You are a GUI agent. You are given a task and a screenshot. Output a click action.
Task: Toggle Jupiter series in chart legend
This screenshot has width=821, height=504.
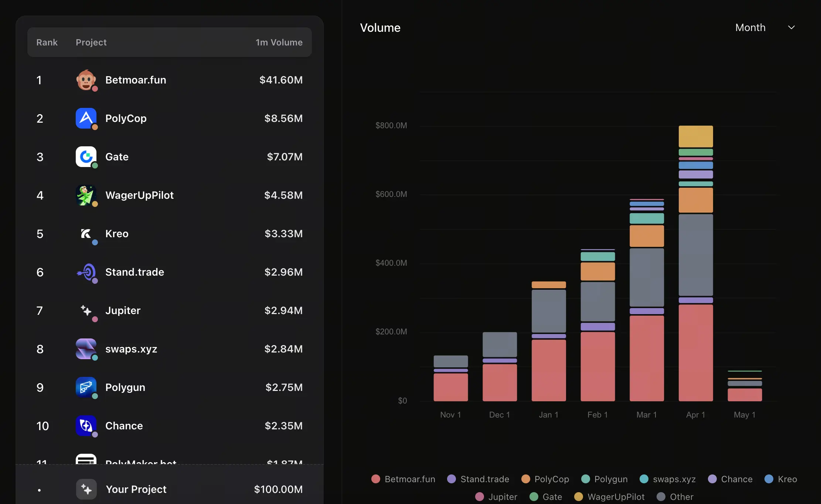point(496,497)
